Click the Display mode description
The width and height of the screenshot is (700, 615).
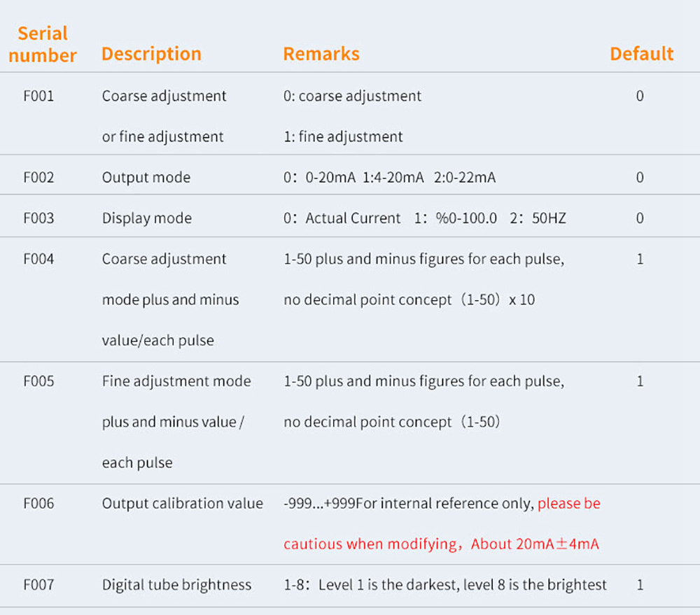tap(147, 218)
